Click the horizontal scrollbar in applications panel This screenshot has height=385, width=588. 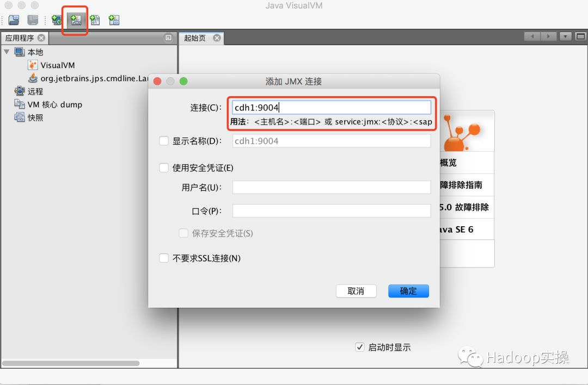pos(71,363)
